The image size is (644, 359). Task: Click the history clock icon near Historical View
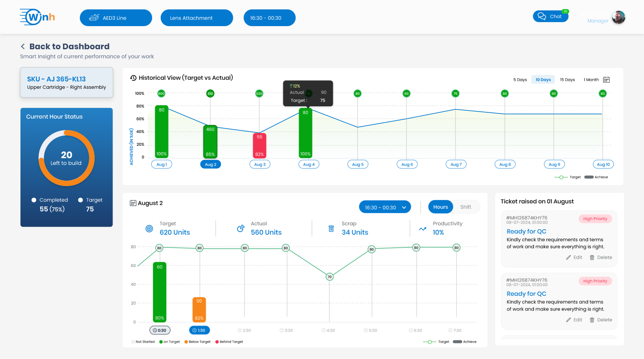pyautogui.click(x=133, y=78)
